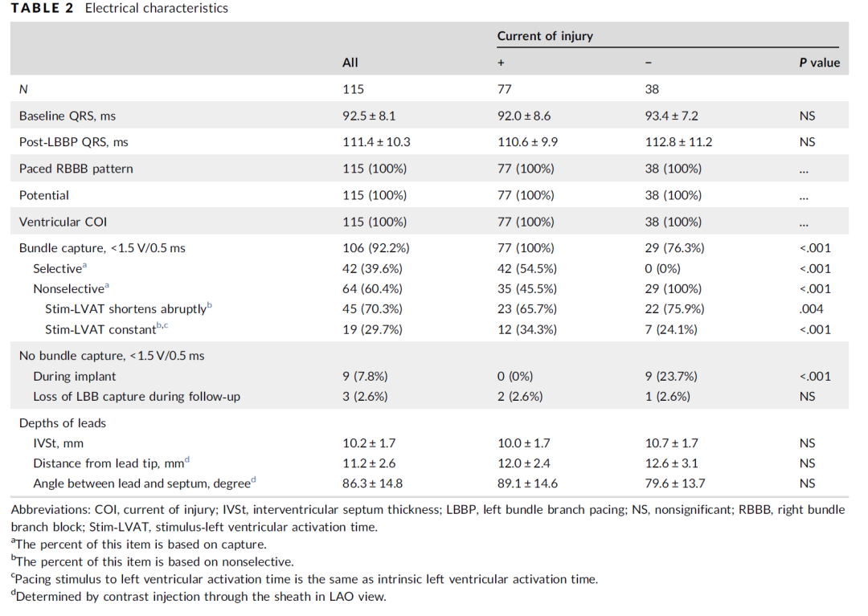Click the "Ventricular COI" row label
Screen dimensions: 868x616
[64, 222]
